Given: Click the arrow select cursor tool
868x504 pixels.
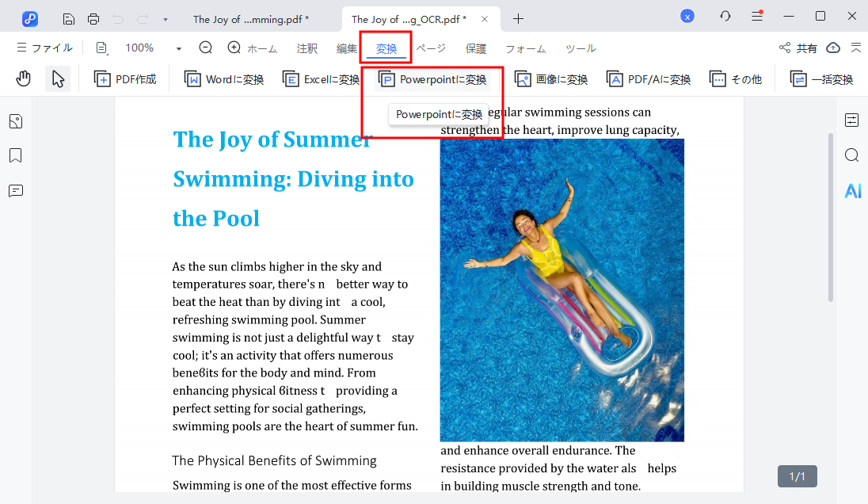Looking at the screenshot, I should click(x=58, y=78).
